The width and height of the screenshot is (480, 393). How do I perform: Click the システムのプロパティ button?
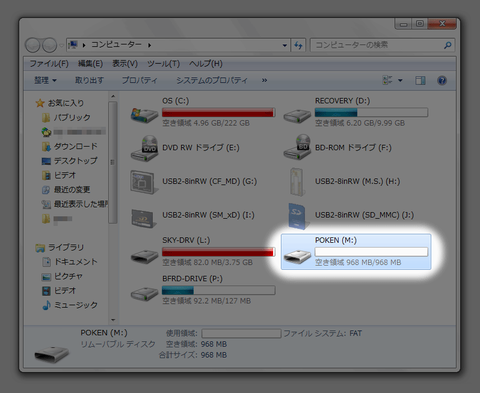pos(212,80)
